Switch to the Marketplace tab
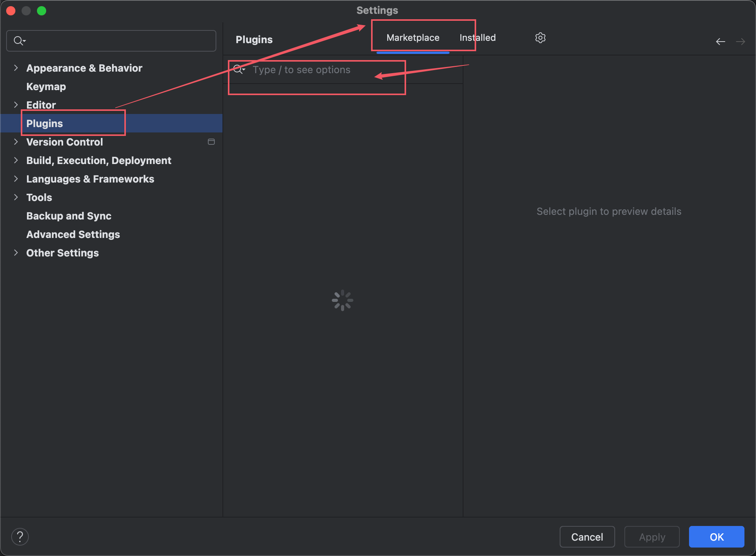This screenshot has width=756, height=556. click(413, 38)
